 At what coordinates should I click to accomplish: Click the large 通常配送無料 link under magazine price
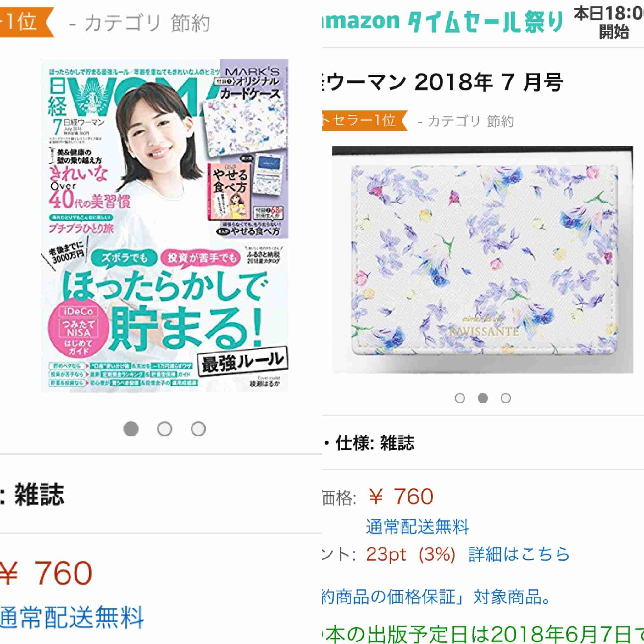pyautogui.click(x=72, y=617)
